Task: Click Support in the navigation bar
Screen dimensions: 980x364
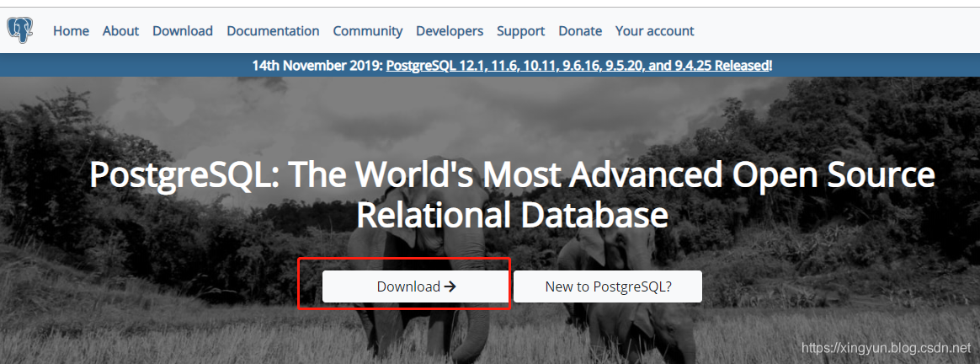Action: tap(520, 30)
